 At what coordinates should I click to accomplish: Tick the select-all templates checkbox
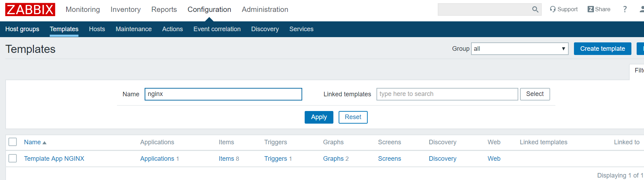pyautogui.click(x=13, y=142)
